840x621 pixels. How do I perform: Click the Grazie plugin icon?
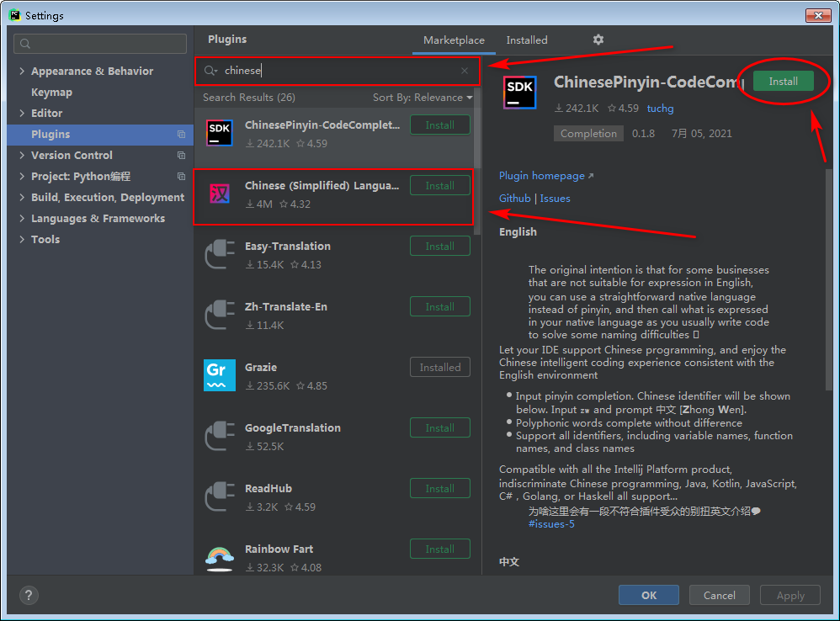pyautogui.click(x=220, y=375)
